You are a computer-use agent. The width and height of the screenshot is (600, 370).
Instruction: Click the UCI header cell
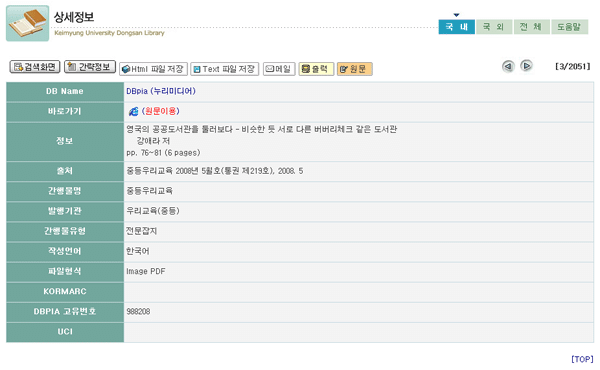(x=65, y=332)
